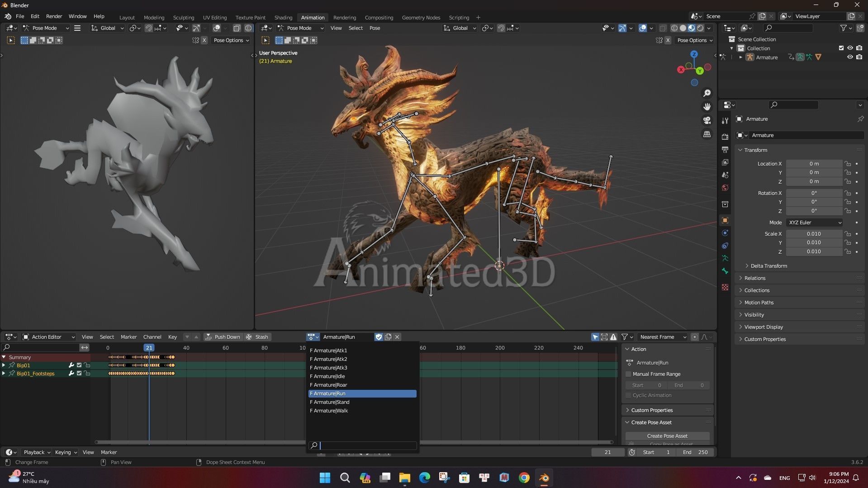Open the Keying menu

66,452
